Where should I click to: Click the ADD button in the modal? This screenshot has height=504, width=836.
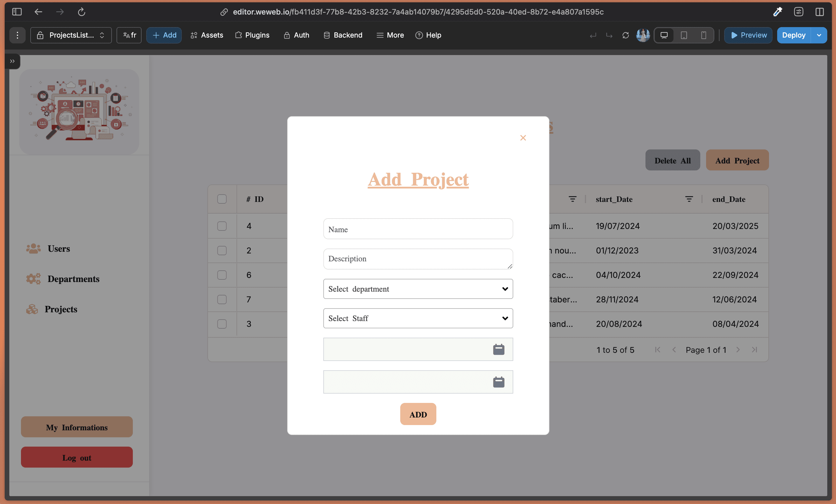[x=418, y=414]
